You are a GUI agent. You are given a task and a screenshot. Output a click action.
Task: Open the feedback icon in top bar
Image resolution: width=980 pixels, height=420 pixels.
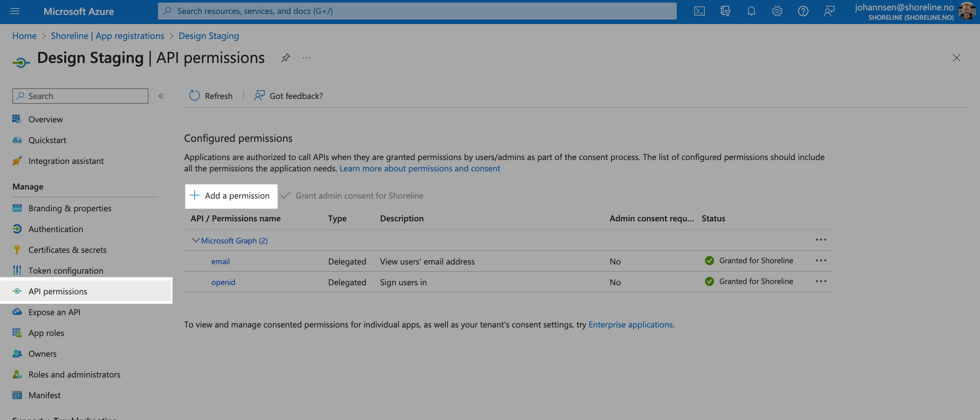(829, 11)
